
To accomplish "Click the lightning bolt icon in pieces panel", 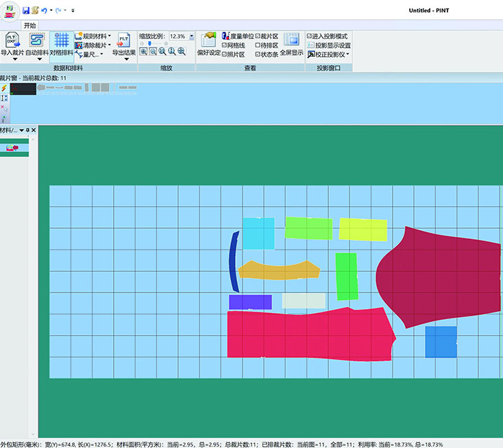I will pyautogui.click(x=5, y=88).
